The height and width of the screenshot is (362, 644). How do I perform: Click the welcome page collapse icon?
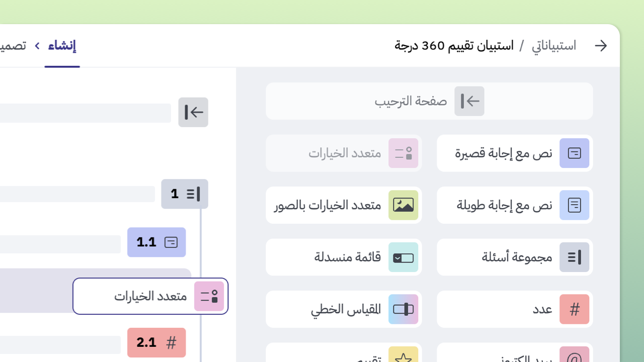pos(469,101)
